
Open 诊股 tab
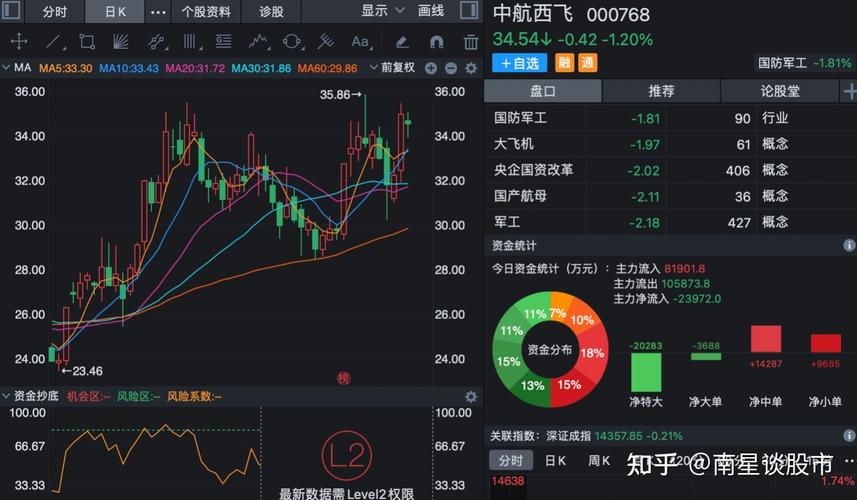coord(272,11)
